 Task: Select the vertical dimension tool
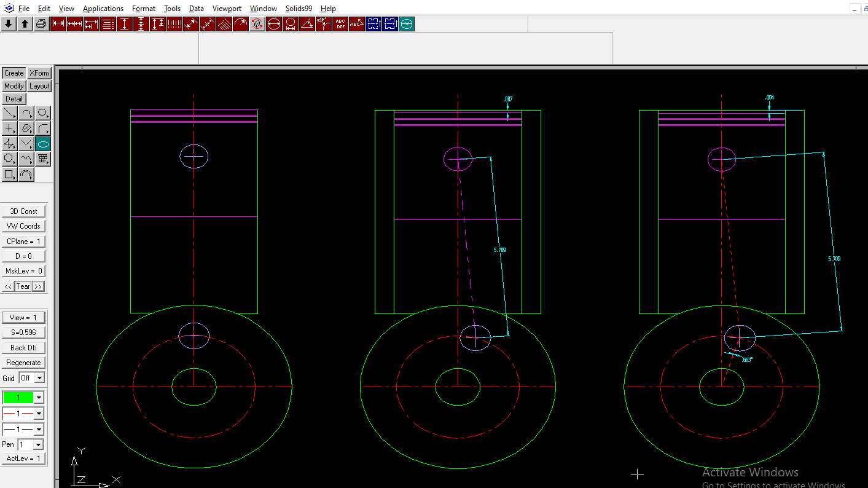tap(124, 23)
